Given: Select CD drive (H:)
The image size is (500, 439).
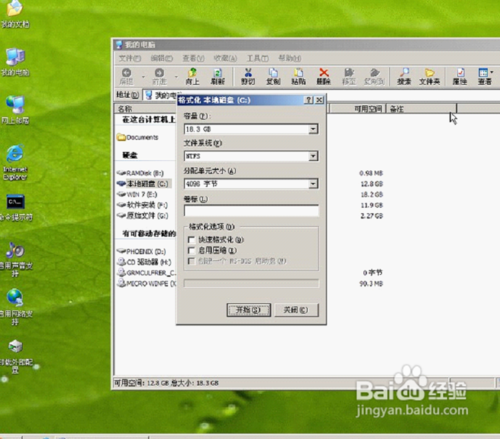Looking at the screenshot, I should click(x=144, y=262).
